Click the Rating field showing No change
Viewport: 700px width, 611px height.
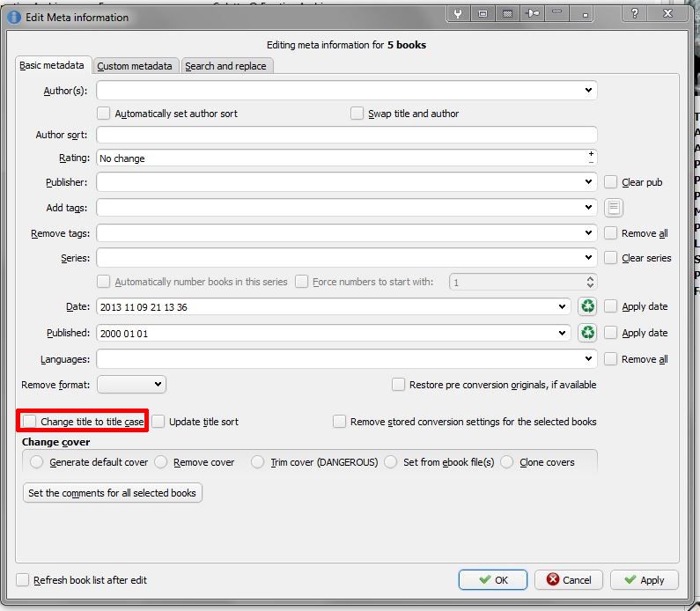(347, 158)
